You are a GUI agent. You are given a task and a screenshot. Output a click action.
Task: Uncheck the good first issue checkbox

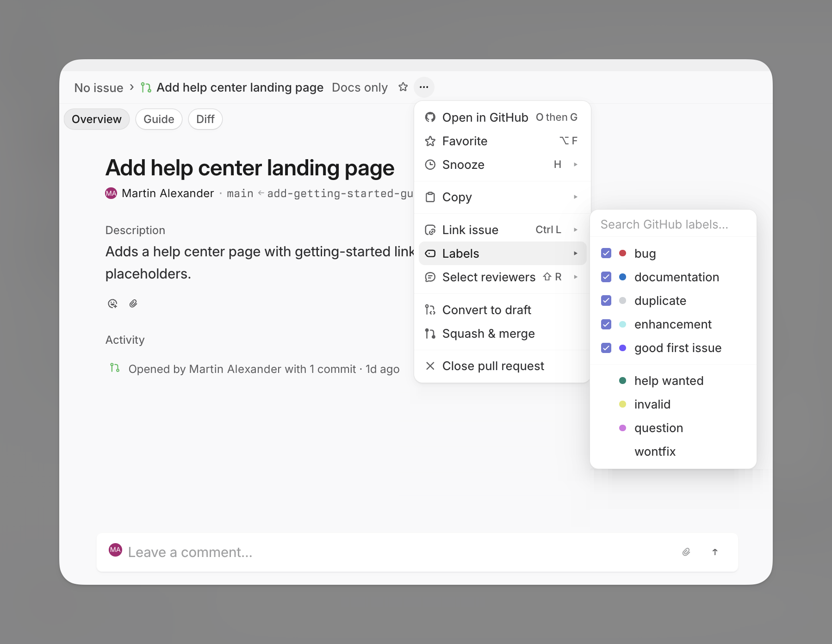click(606, 348)
